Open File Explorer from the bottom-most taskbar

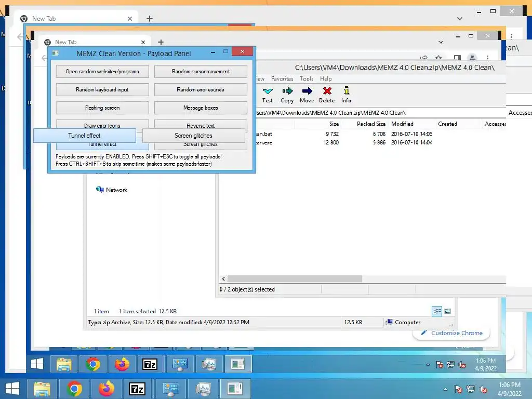tap(42, 389)
